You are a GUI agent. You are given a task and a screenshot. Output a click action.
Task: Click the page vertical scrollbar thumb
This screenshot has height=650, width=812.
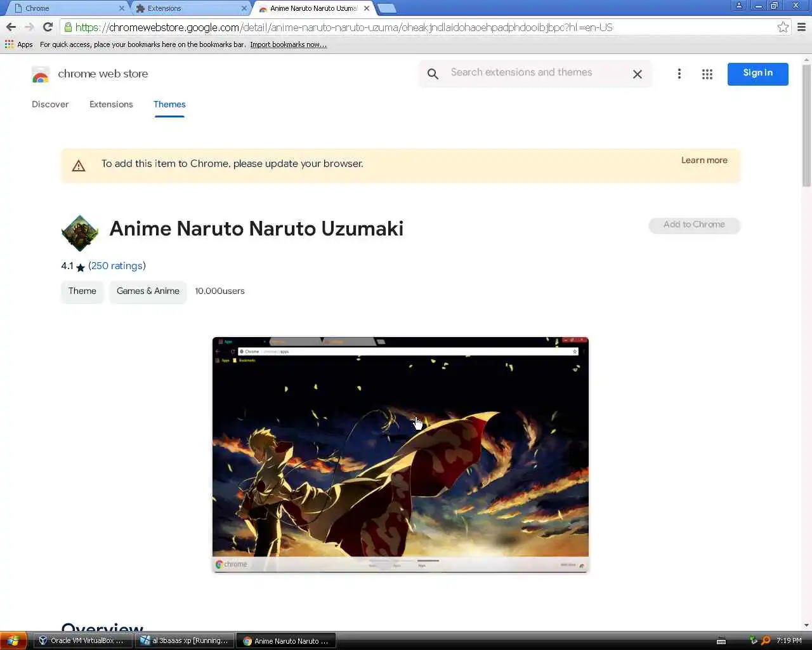point(806,125)
